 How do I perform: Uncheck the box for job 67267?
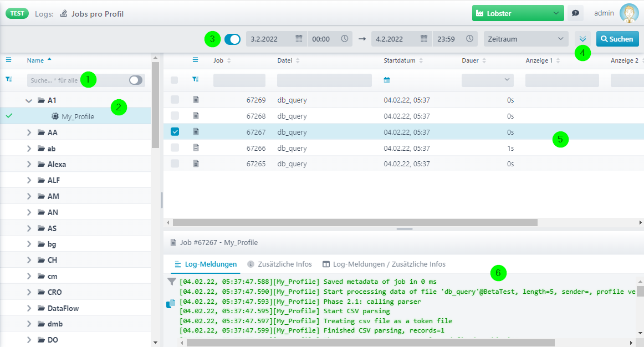coord(175,132)
